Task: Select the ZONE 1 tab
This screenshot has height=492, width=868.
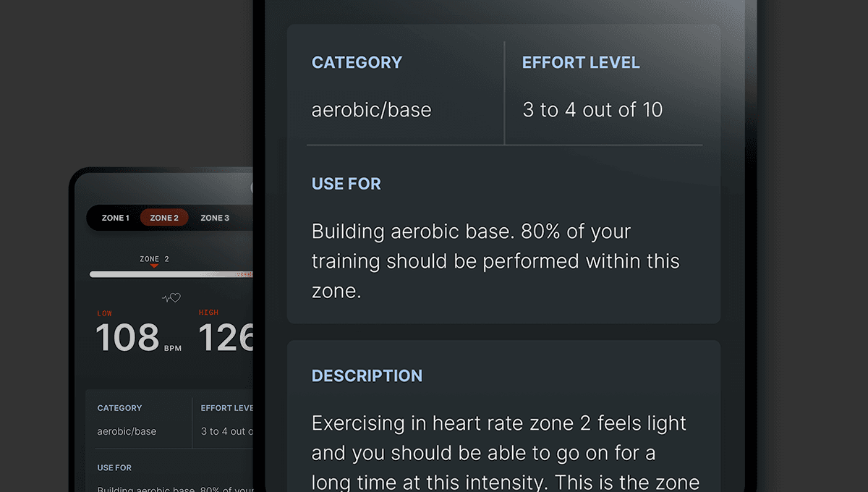Action: click(115, 218)
